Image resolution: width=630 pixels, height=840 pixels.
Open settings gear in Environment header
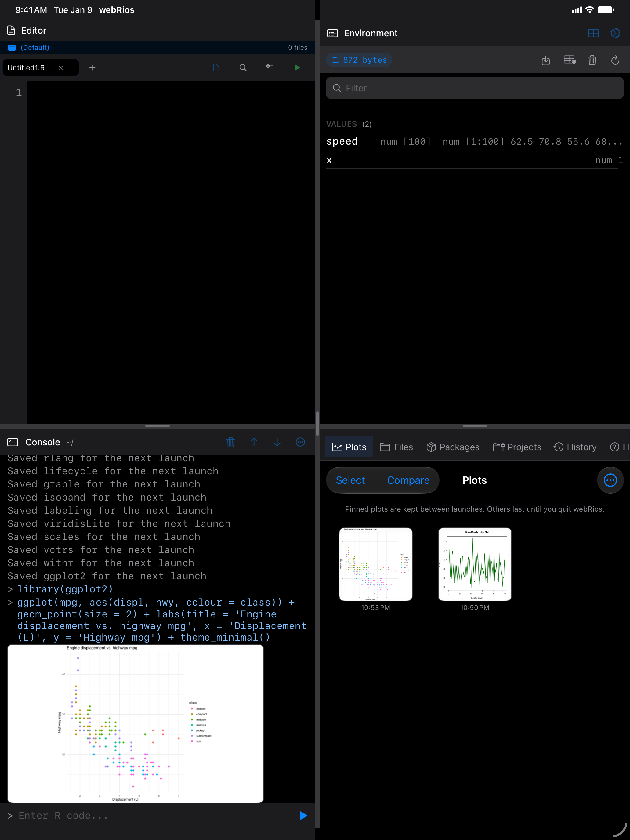[615, 33]
